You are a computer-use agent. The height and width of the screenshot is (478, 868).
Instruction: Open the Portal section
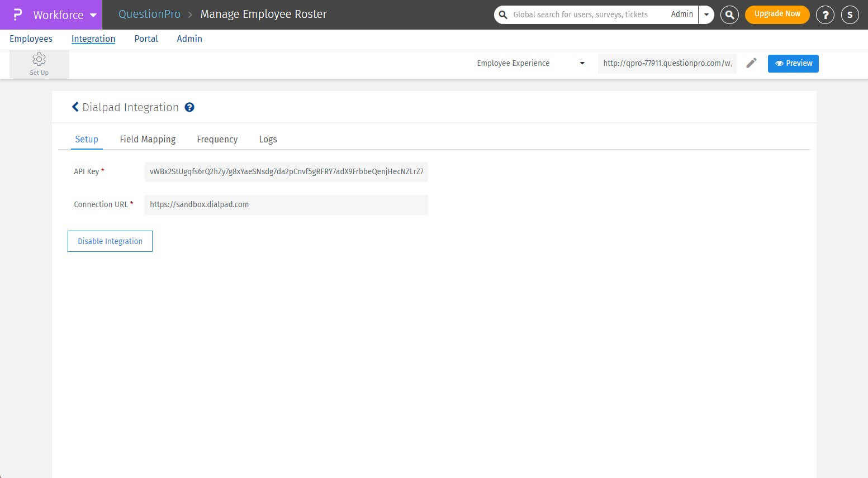(x=146, y=39)
